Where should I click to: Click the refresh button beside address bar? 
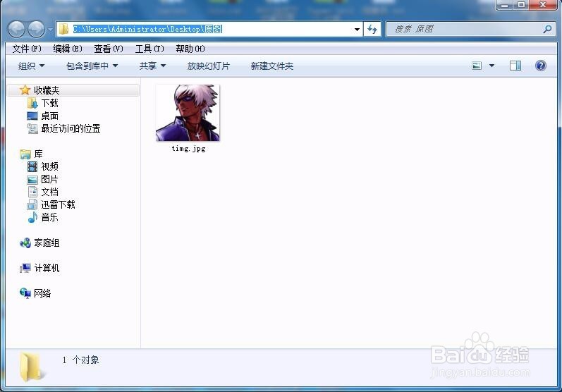coord(372,29)
